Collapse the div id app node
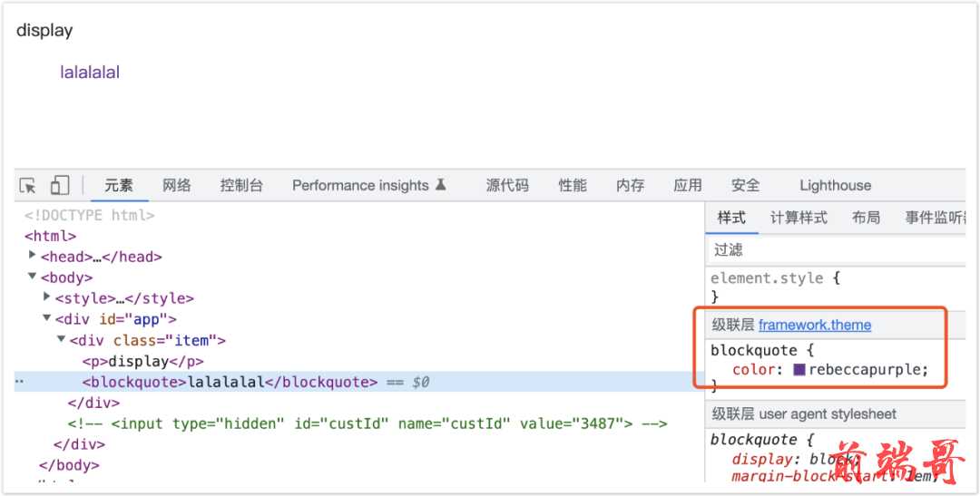Viewport: 980px width, 496px height. [x=47, y=318]
